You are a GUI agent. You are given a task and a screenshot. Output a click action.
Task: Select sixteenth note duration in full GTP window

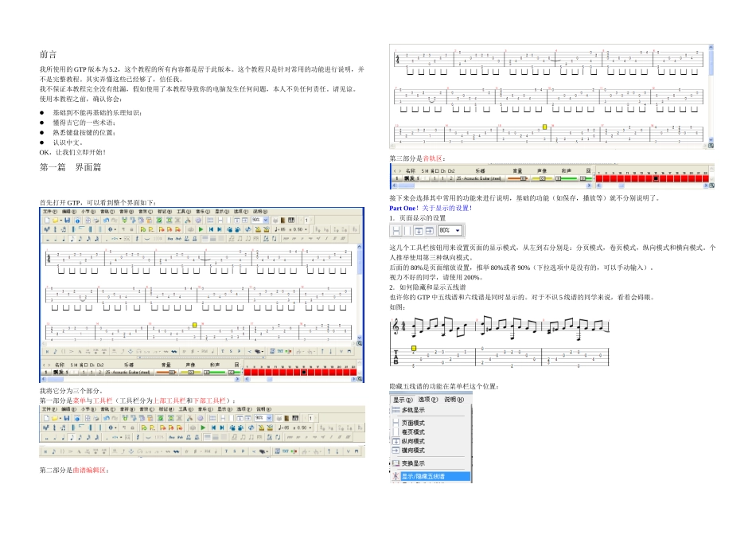[80, 239]
